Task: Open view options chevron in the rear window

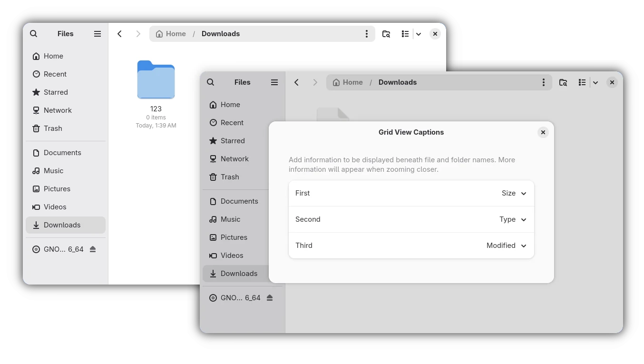Action: pos(419,34)
